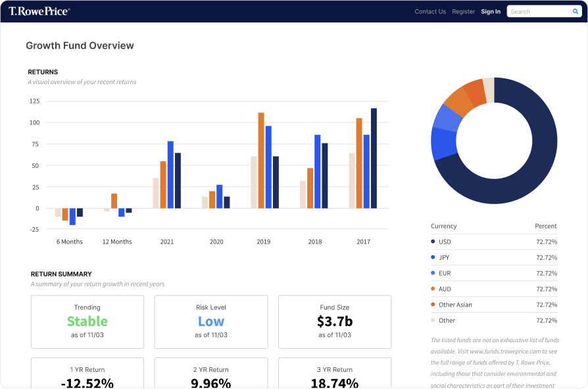Screen dimensions: 588x389
Task: Click the dark orange dot beside Other Asian
Action: pos(433,305)
